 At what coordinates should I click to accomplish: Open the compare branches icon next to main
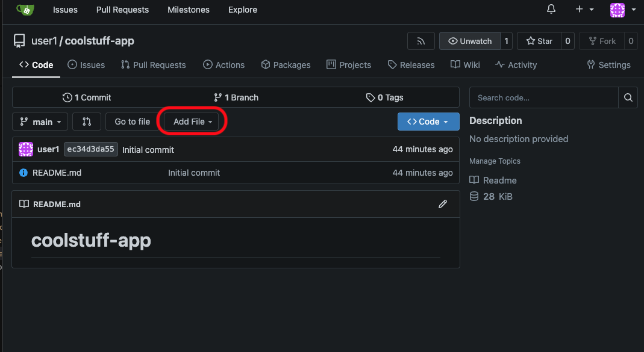pos(86,122)
